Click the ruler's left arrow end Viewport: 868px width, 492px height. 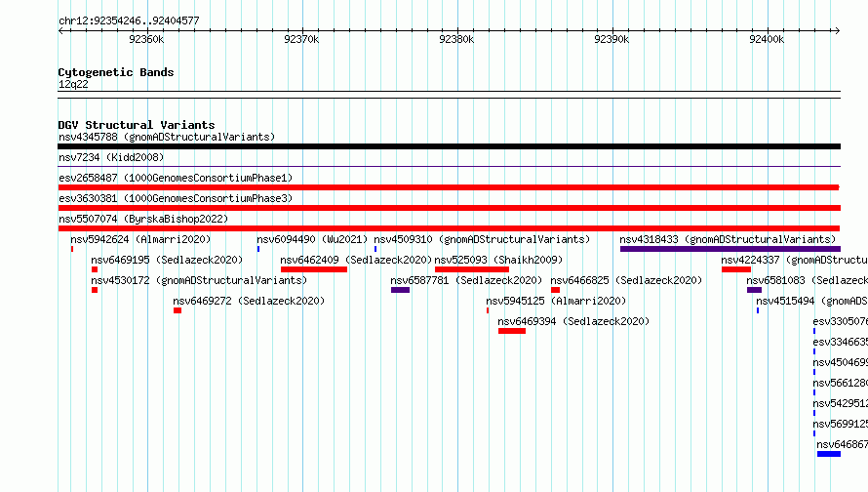60,31
